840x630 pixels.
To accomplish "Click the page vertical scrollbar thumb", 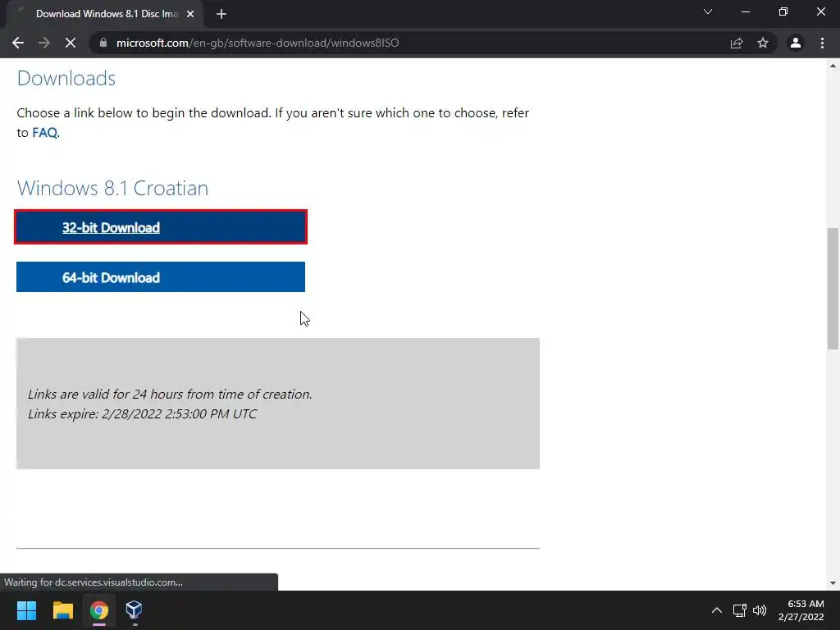I will point(833,289).
